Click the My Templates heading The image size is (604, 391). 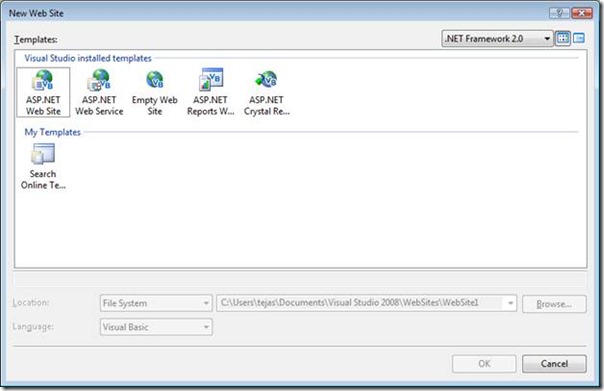(x=52, y=132)
